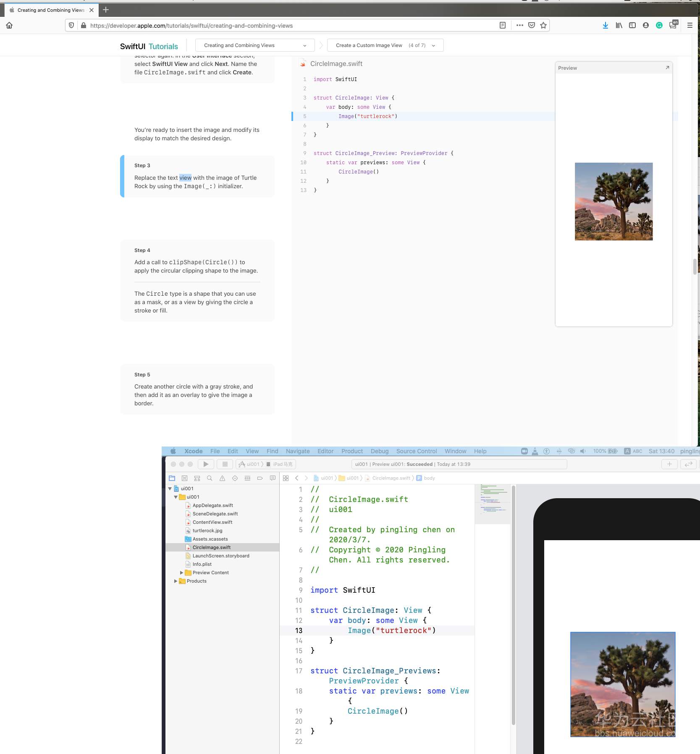Click the Xcode Run button
The height and width of the screenshot is (754, 700).
pyautogui.click(x=206, y=464)
